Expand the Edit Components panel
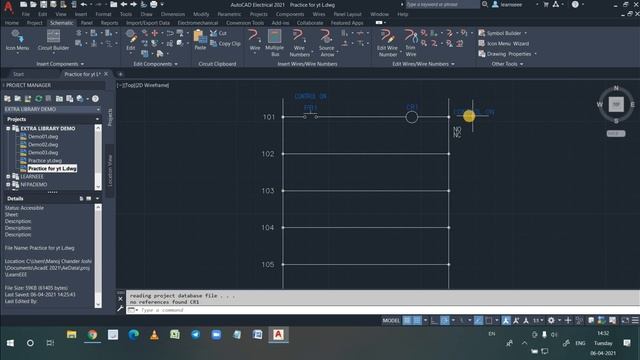This screenshot has width=640, height=360. [x=156, y=64]
